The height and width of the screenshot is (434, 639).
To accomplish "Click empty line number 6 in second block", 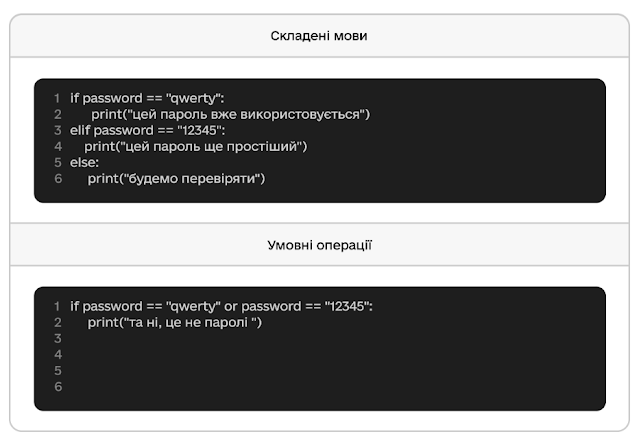I will click(x=58, y=386).
